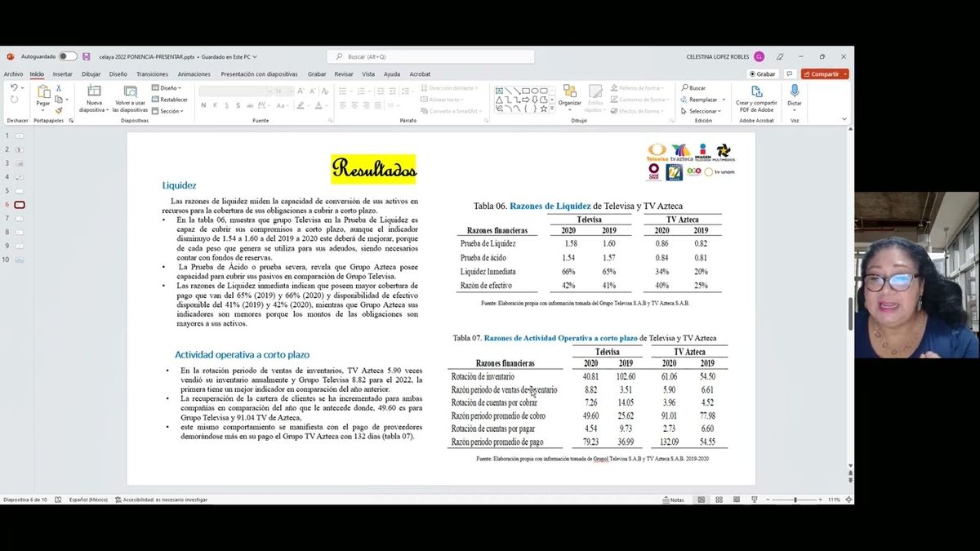Image resolution: width=980 pixels, height=551 pixels.
Task: Switch to the Diseño tab
Action: point(118,73)
